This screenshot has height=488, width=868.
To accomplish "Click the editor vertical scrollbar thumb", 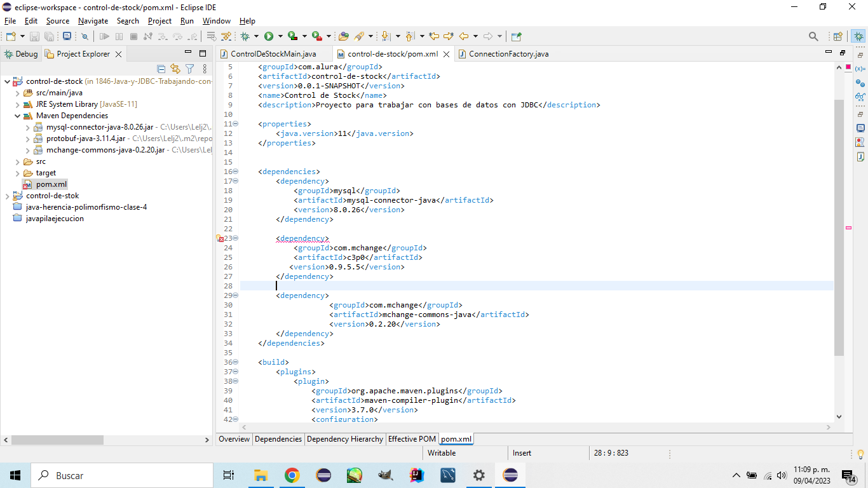I will click(839, 227).
